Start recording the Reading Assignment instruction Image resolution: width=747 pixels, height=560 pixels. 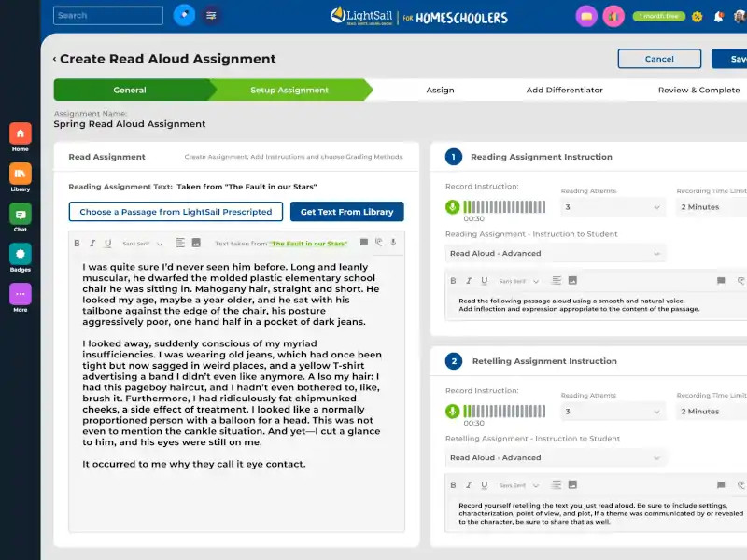[x=453, y=207]
